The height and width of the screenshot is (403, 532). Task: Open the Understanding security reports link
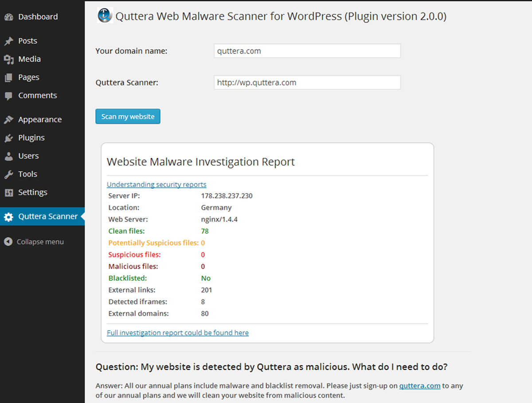pos(156,184)
